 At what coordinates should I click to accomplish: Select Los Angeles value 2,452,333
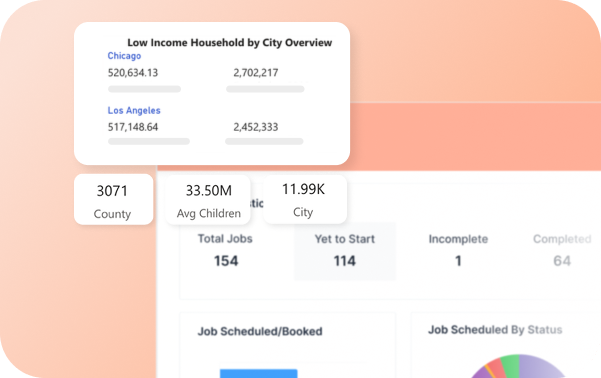(256, 127)
